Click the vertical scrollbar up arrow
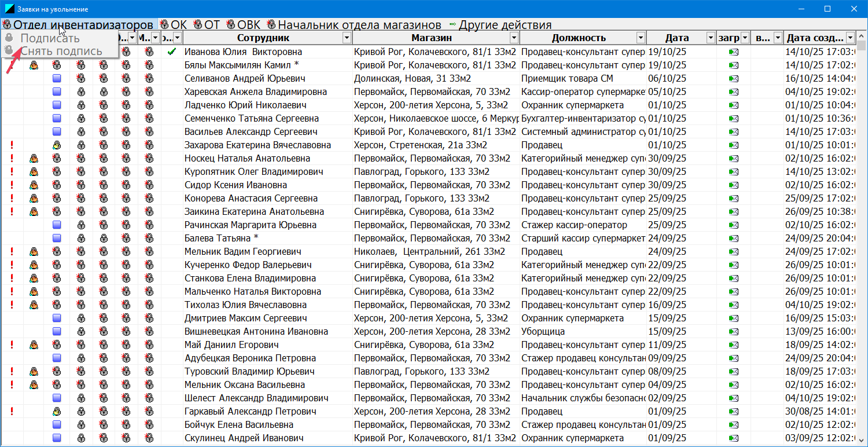Image resolution: width=868 pixels, height=447 pixels. 862,37
